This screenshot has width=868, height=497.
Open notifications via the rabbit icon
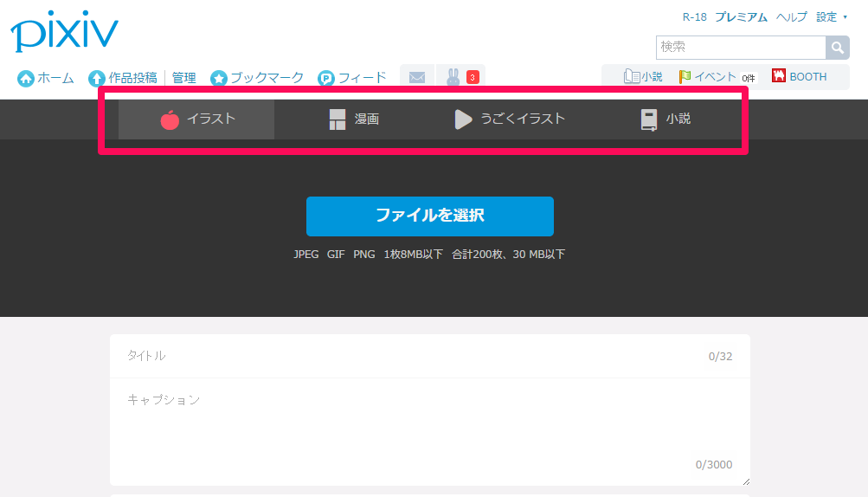pos(453,77)
